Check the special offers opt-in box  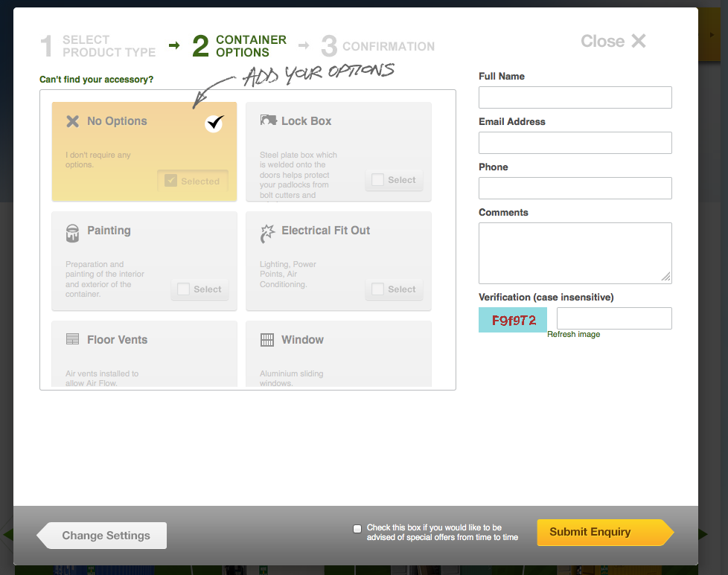357,529
